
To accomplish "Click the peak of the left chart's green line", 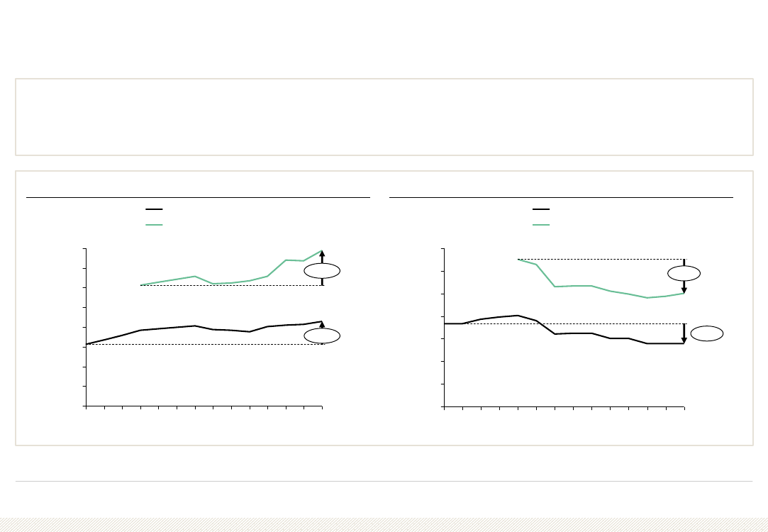I will pyautogui.click(x=322, y=251).
